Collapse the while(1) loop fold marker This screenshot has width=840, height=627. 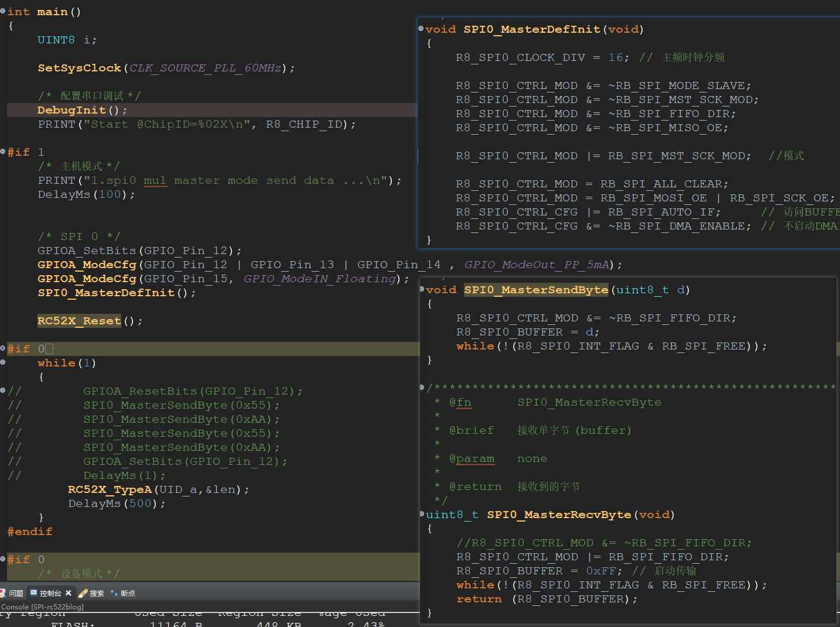pos(3,363)
